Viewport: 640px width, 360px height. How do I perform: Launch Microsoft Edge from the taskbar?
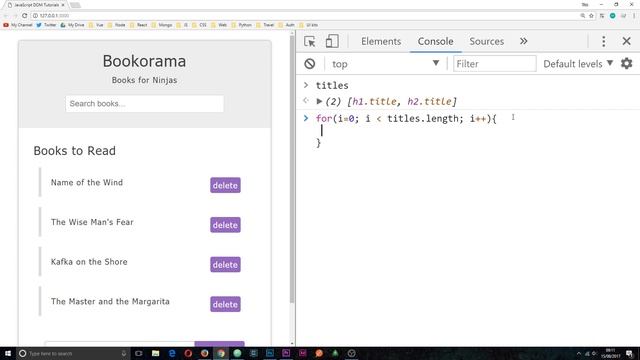coord(172,353)
